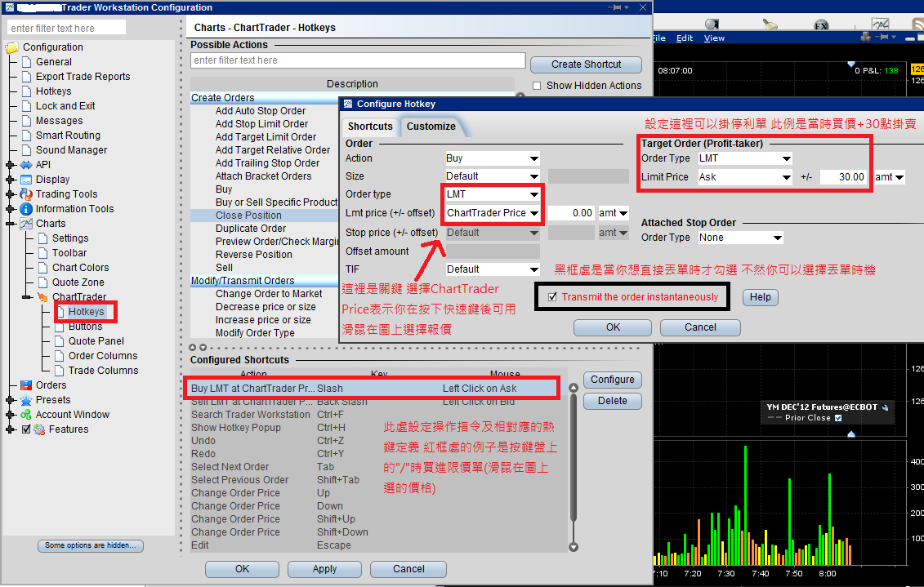Open the amt dropdown beside 30.00
This screenshot has width=924, height=587.
[x=889, y=177]
